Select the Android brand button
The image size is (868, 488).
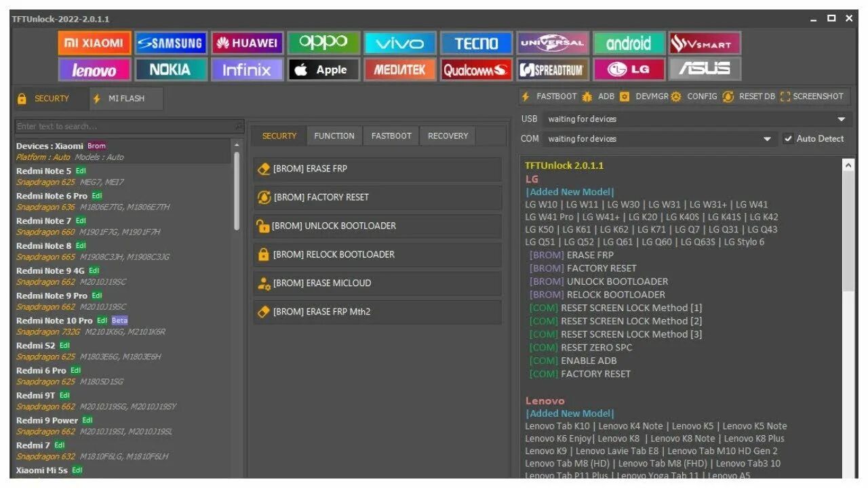629,43
